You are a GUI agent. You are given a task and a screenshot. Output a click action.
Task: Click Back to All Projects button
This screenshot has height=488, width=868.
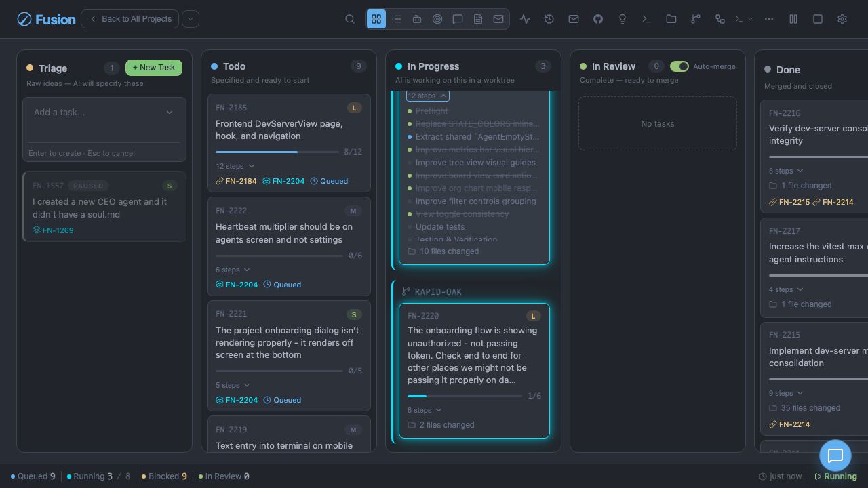coord(130,19)
